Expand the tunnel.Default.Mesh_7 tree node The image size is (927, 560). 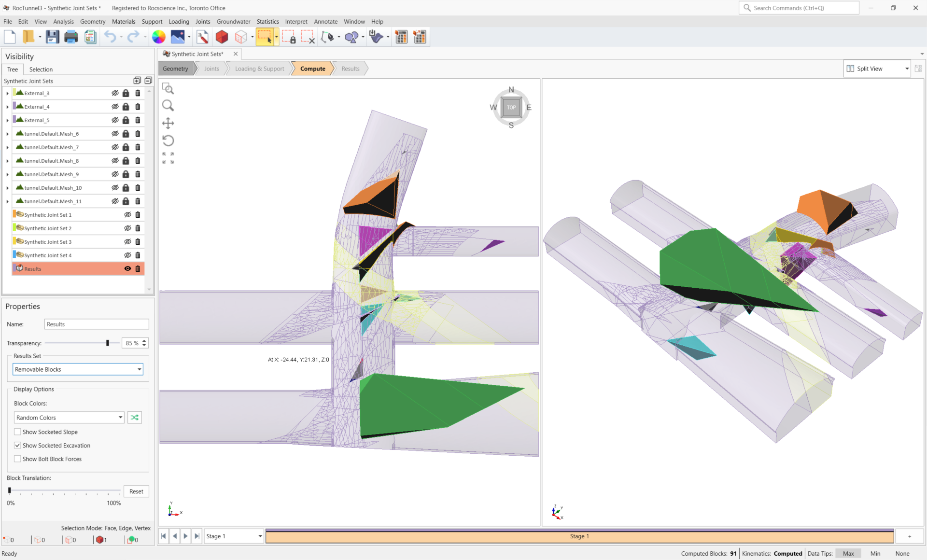(7, 147)
